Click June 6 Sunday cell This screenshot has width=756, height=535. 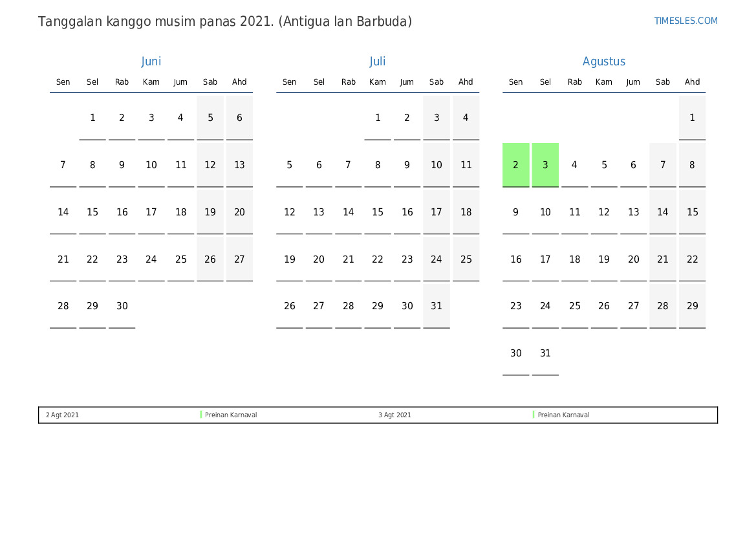point(239,118)
